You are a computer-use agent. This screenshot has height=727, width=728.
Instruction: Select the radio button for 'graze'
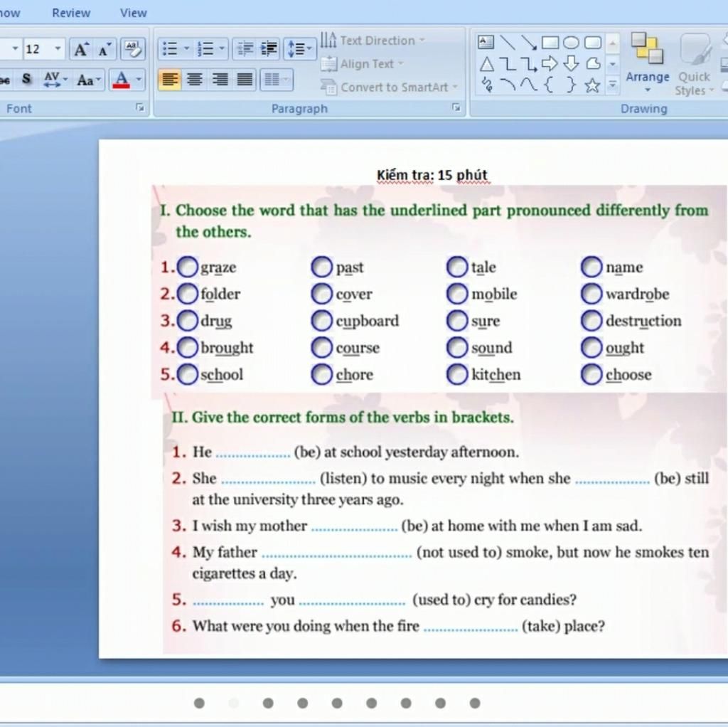click(x=188, y=267)
